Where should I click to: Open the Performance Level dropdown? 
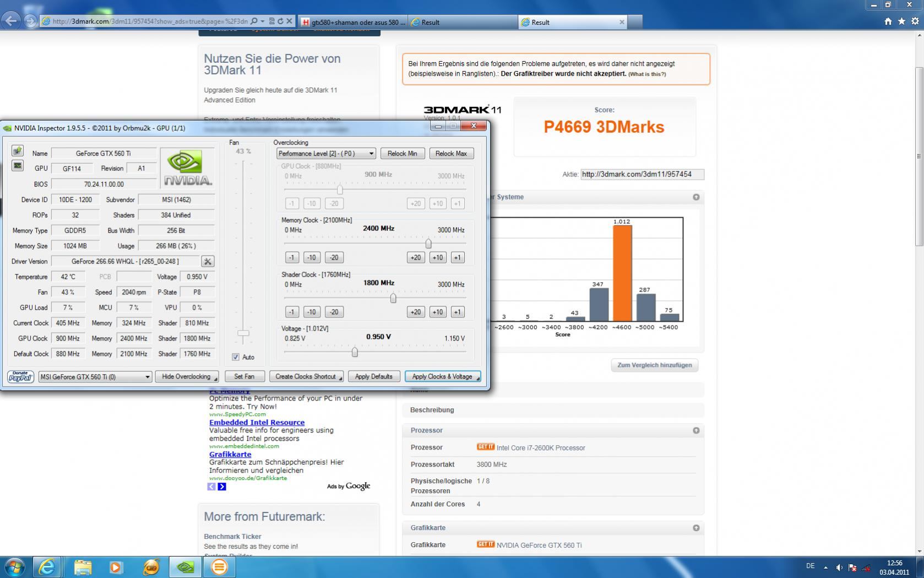326,153
